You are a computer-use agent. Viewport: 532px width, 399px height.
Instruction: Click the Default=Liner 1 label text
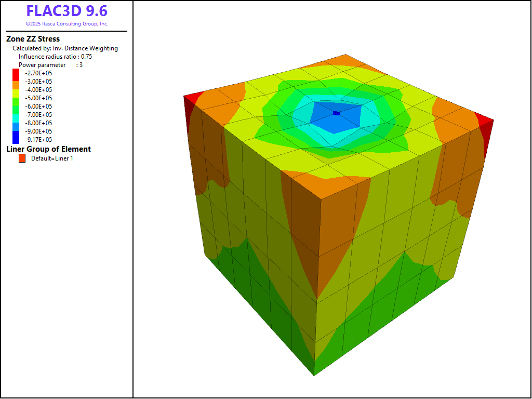click(x=52, y=158)
